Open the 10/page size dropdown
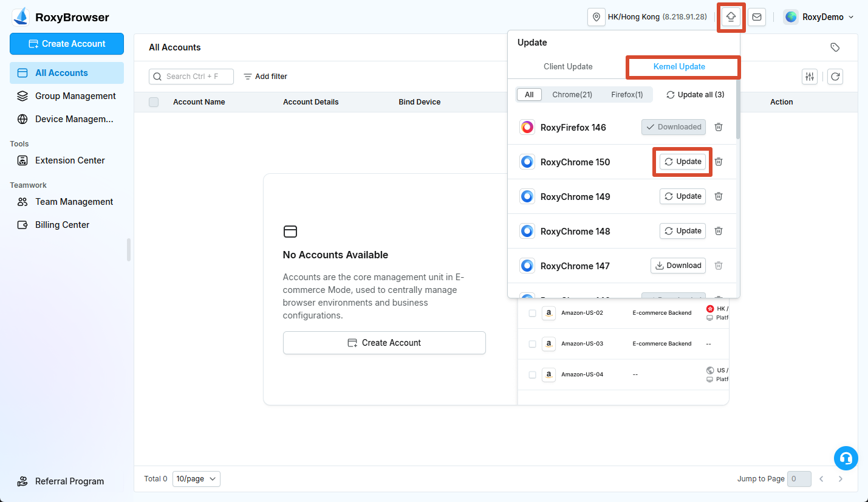Screen dimensions: 868x502 [196, 479]
